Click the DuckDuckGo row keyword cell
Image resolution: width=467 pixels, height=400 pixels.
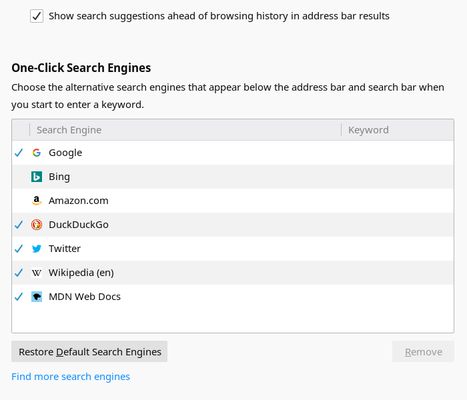[397, 225]
